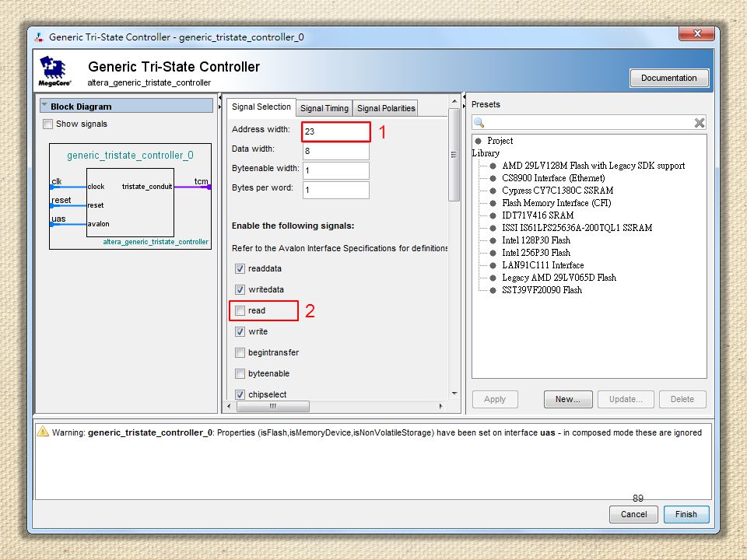Select the SST39VF20090 Flash preset
Image resolution: width=747 pixels, height=560 pixels.
pyautogui.click(x=542, y=290)
